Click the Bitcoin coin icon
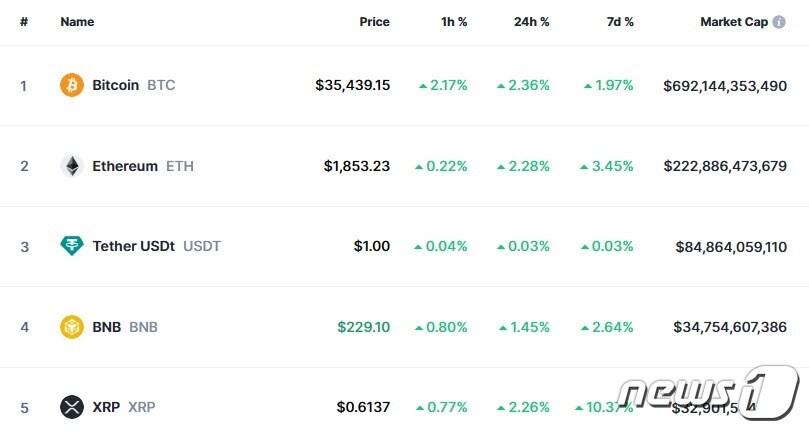809x432 pixels. pyautogui.click(x=72, y=85)
